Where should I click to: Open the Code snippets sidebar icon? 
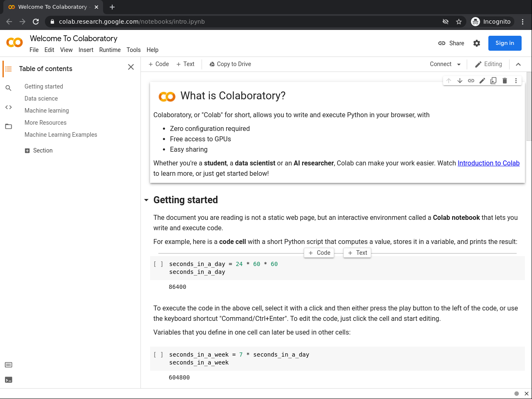pyautogui.click(x=8, y=107)
